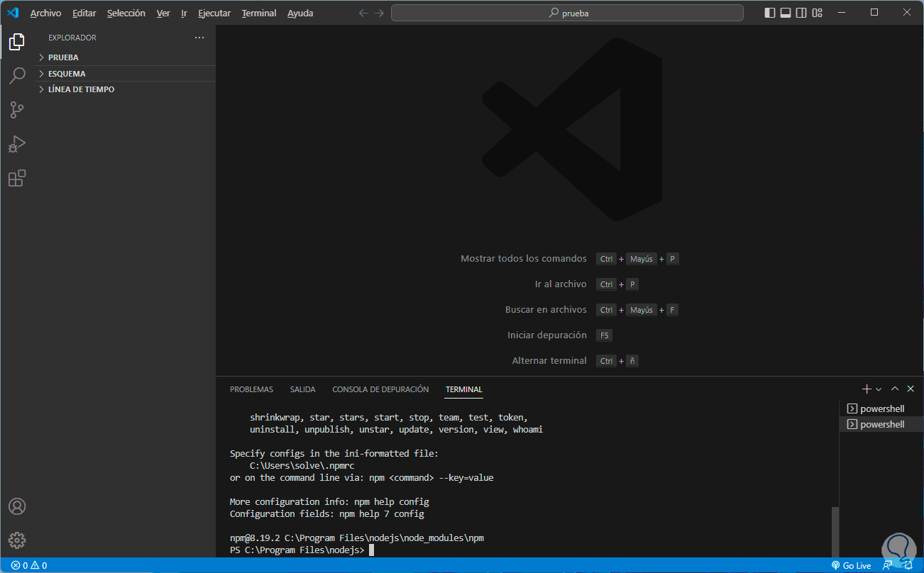Open Explorer more actions ellipsis

(x=199, y=38)
